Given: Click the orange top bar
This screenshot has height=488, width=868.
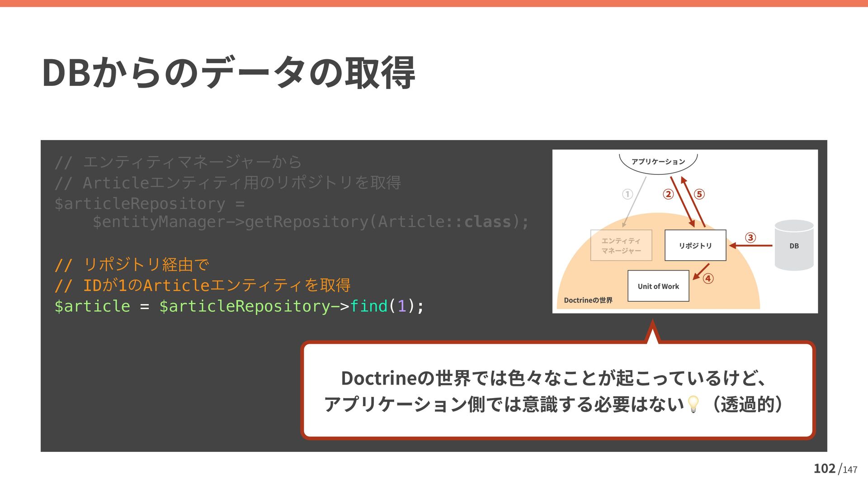Looking at the screenshot, I should (x=434, y=3).
